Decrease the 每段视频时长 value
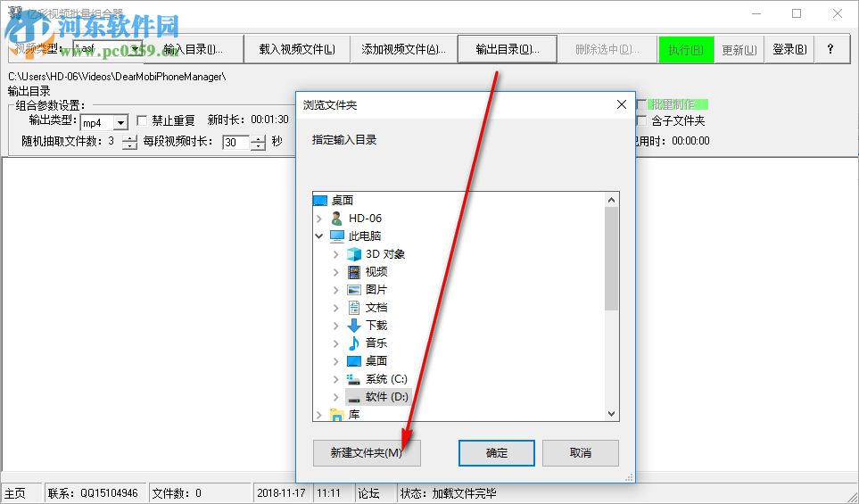This screenshot has height=504, width=859. pos(258,146)
